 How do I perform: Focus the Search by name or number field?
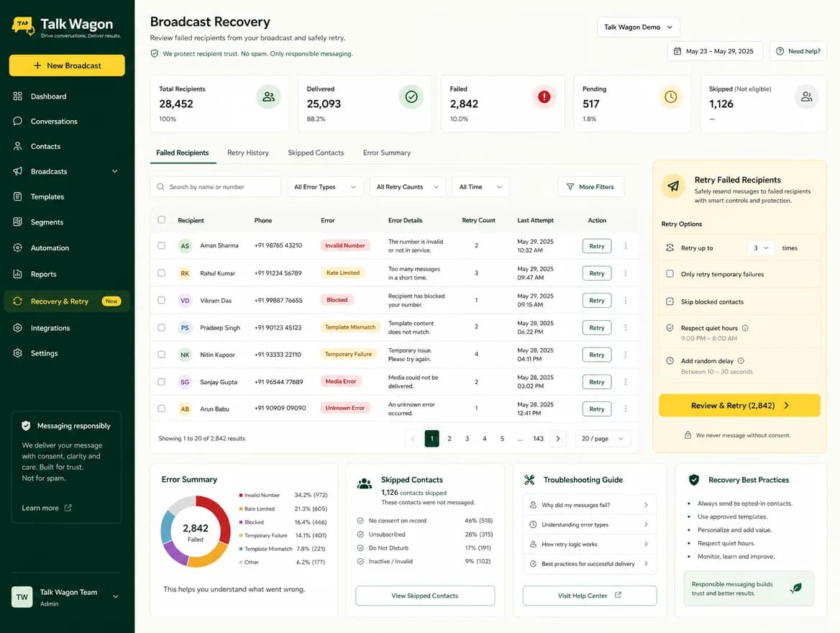pos(215,186)
